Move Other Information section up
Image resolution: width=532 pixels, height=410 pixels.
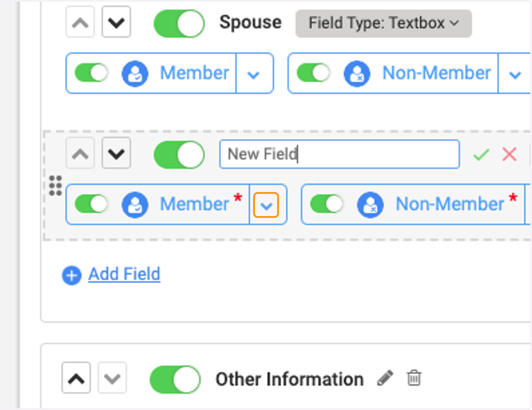pos(76,378)
